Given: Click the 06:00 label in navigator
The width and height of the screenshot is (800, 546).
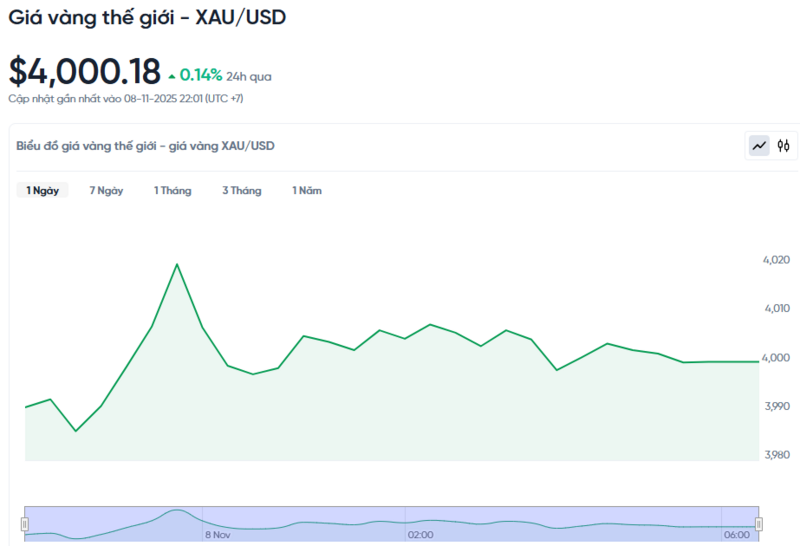Looking at the screenshot, I should (737, 535).
